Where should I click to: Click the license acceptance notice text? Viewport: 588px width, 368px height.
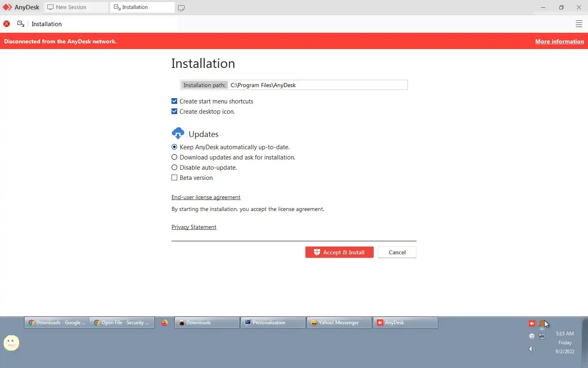(x=248, y=209)
